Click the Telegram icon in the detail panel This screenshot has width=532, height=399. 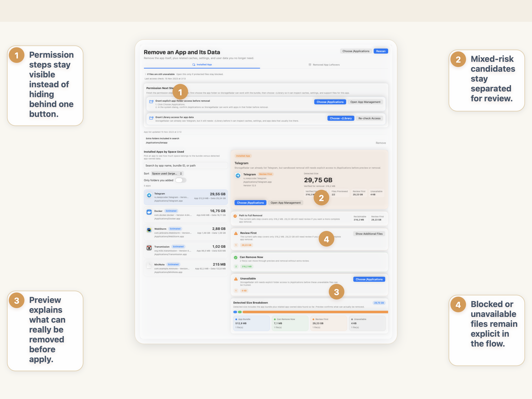[238, 175]
